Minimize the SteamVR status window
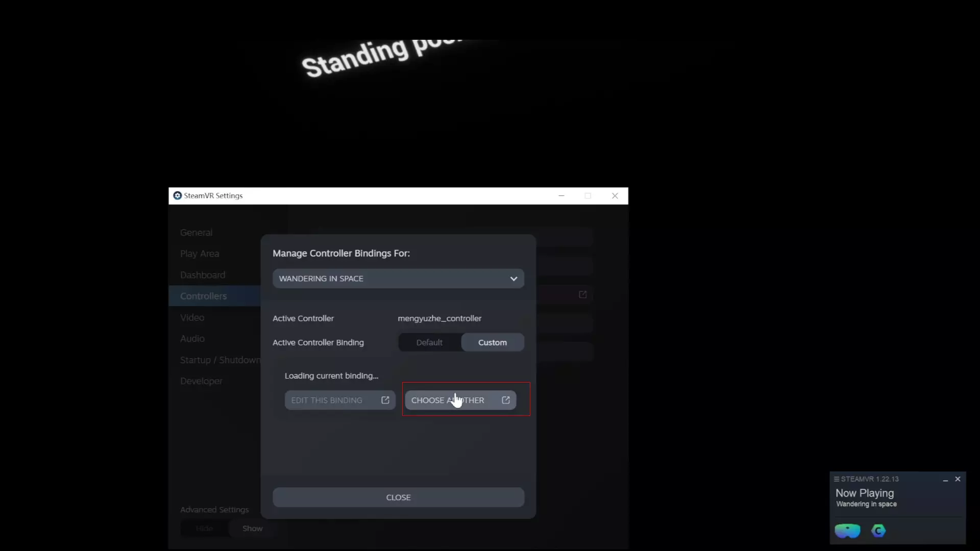The width and height of the screenshot is (980, 551). point(945,480)
